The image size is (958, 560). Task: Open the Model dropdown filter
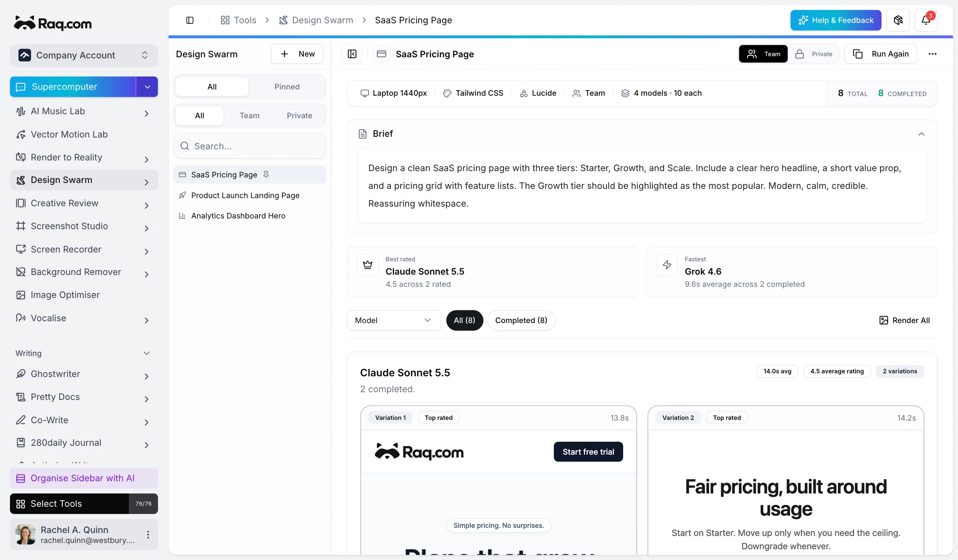pos(394,320)
